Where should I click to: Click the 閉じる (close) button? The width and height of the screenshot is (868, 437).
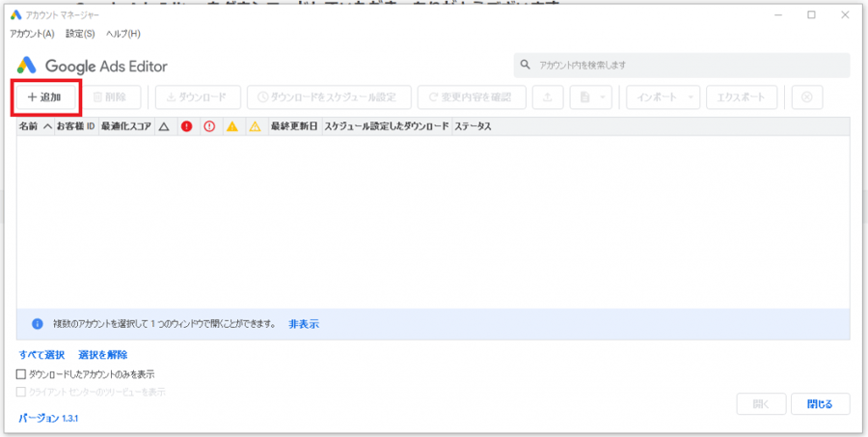click(x=820, y=404)
